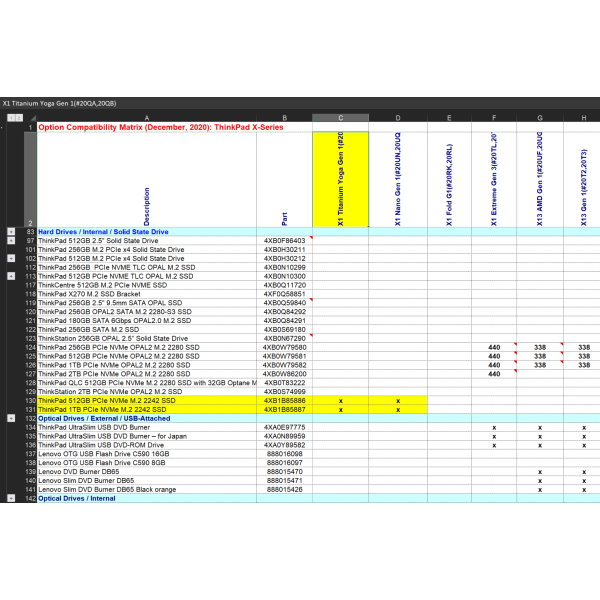Expand Optical Drives Internal group at row 142
The image size is (600, 600).
pos(10,498)
